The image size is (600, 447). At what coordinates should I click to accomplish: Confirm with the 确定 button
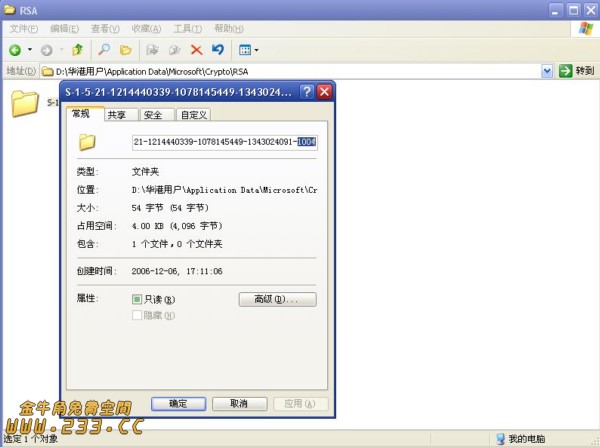coord(178,403)
